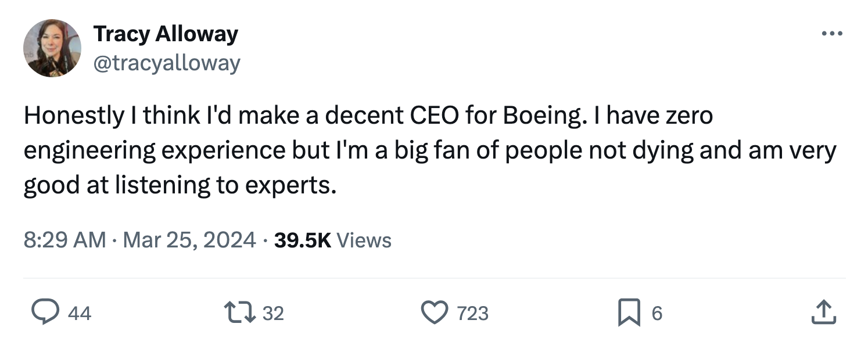Click the Mar 25, 2024 date
Viewport: 868px width, 345px height.
(189, 240)
